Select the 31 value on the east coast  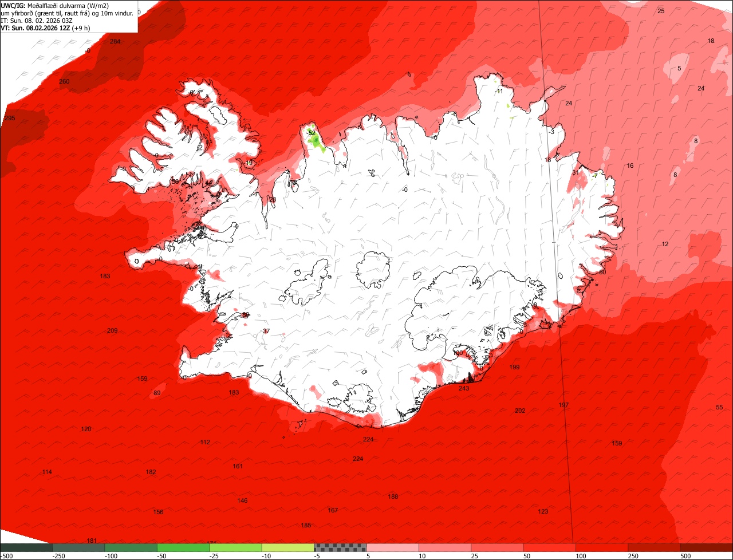[x=576, y=173]
